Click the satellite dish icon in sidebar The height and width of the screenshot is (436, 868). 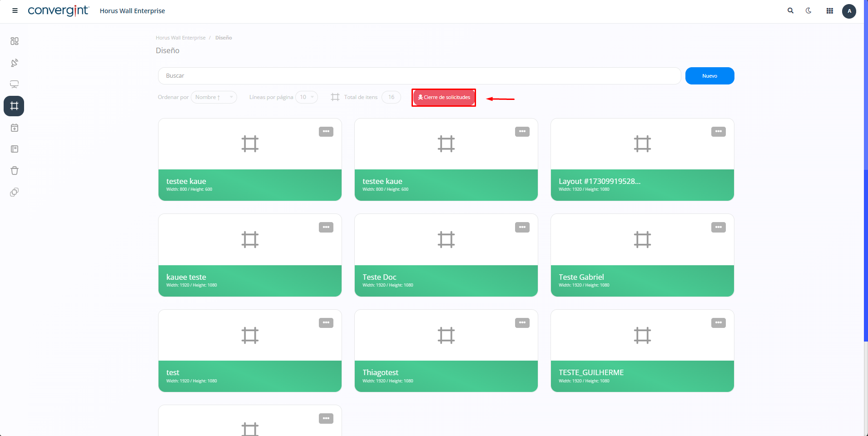pyautogui.click(x=15, y=63)
